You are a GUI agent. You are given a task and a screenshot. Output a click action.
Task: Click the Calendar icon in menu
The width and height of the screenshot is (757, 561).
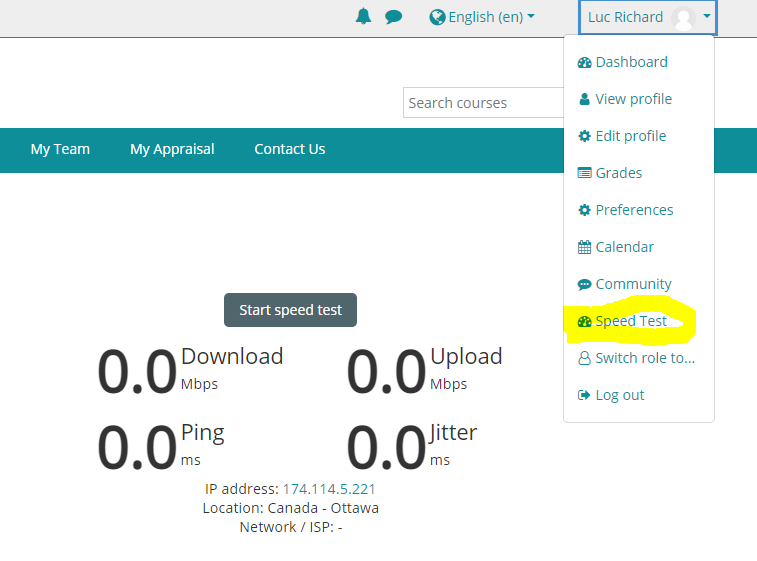click(585, 247)
